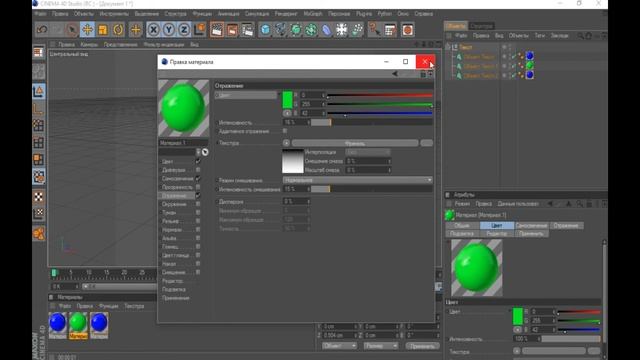The width and height of the screenshot is (640, 360).
Task: Open the Python menu
Action: click(x=384, y=14)
